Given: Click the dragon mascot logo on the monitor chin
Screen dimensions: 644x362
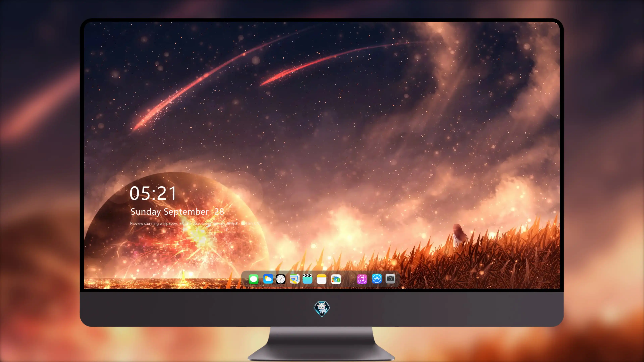Looking at the screenshot, I should point(322,309).
